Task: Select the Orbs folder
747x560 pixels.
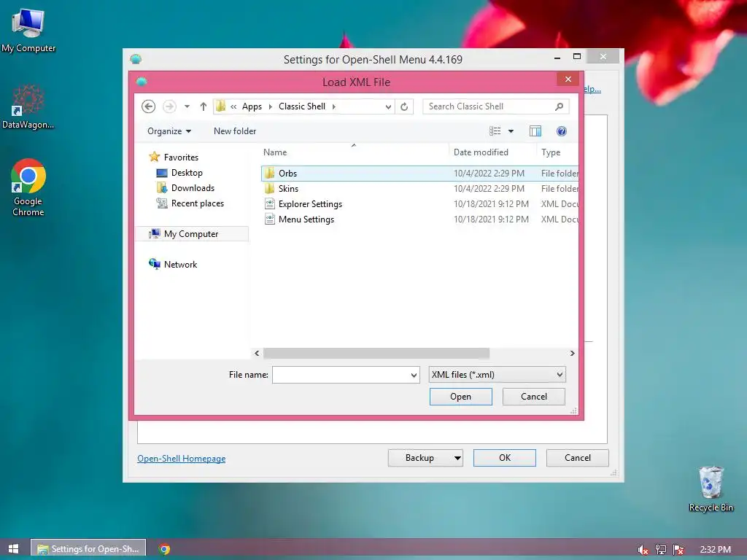Action: [419, 174]
